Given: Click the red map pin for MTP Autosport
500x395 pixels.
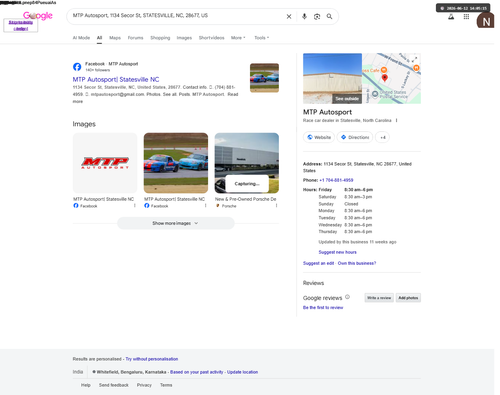Looking at the screenshot, I should pyautogui.click(x=385, y=78).
